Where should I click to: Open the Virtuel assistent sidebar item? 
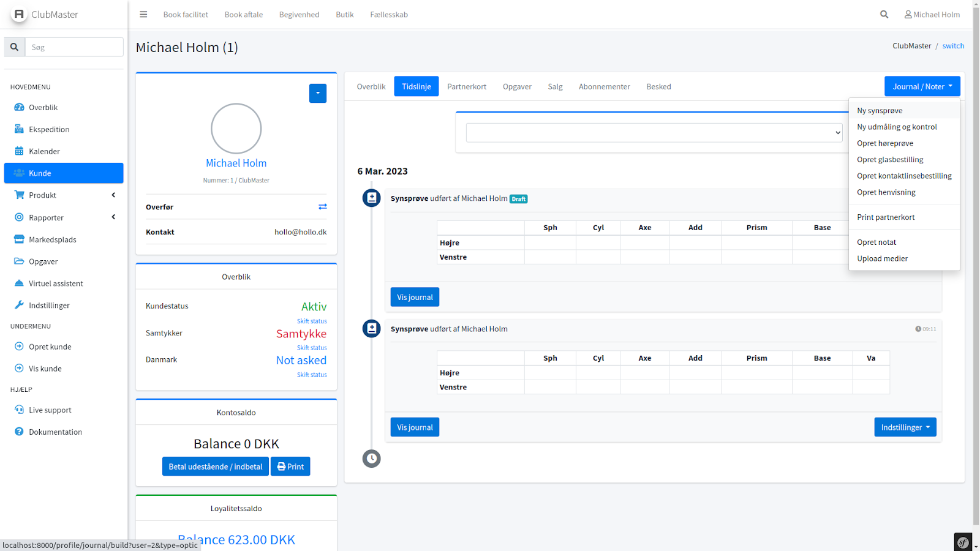(56, 283)
